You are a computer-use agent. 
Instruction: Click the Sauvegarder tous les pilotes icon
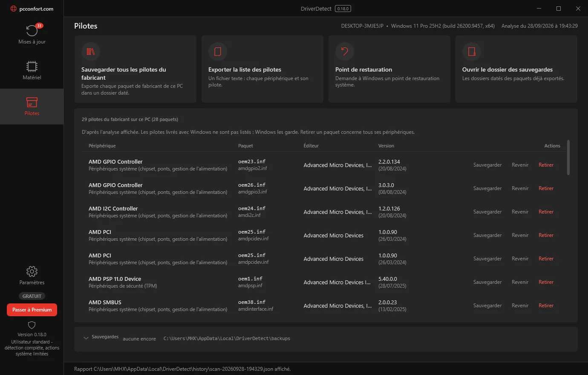91,52
